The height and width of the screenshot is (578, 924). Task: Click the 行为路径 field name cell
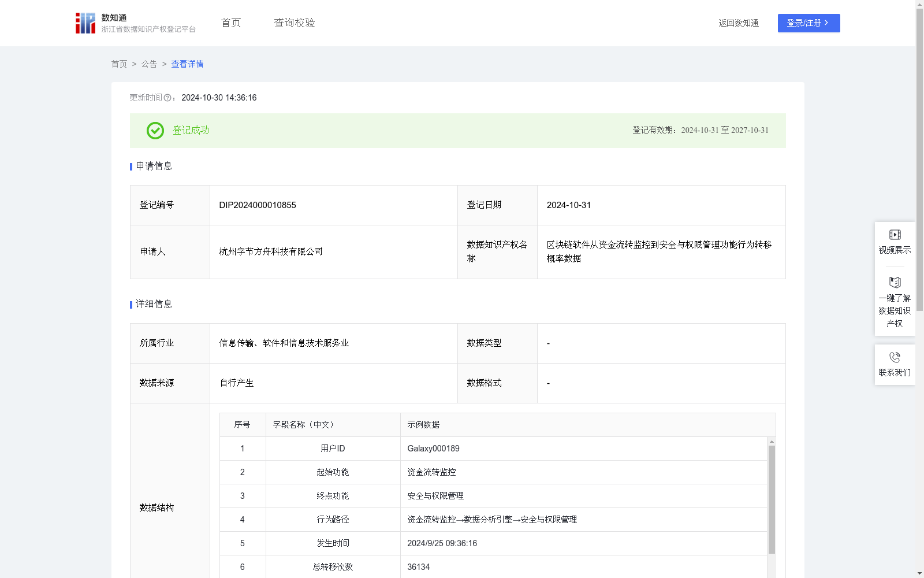click(x=333, y=520)
